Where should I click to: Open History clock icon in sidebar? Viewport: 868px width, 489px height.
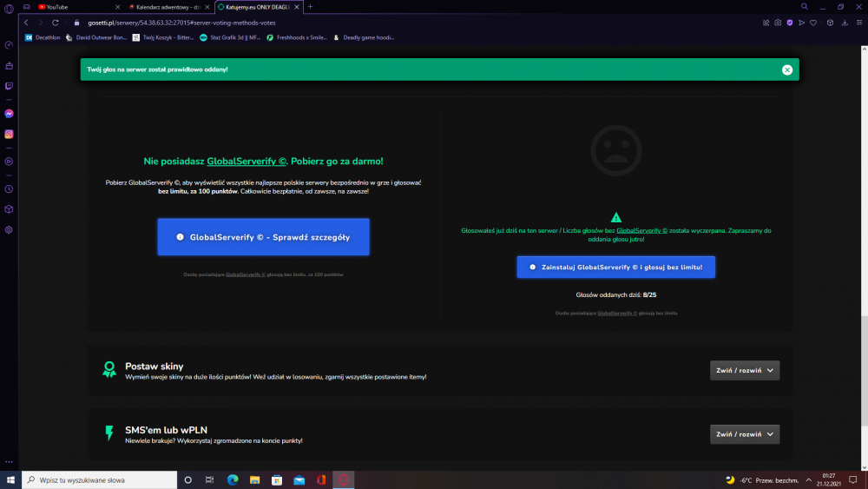(9, 189)
